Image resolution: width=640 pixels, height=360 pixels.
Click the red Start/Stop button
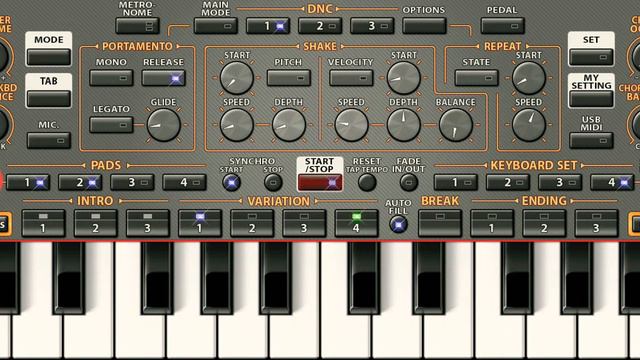[320, 182]
